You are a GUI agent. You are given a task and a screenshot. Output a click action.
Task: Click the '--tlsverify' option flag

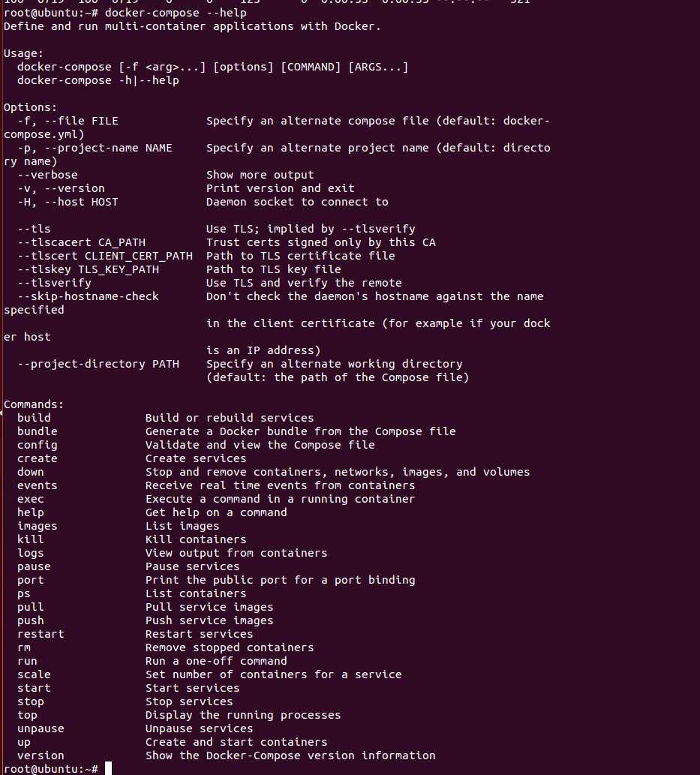click(x=54, y=283)
